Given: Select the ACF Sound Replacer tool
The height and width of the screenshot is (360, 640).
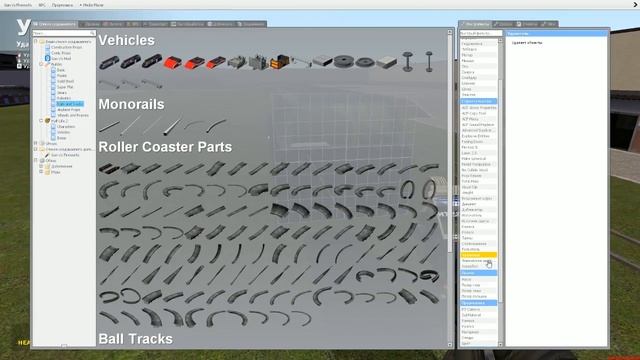Looking at the screenshot, I should click(x=478, y=125).
